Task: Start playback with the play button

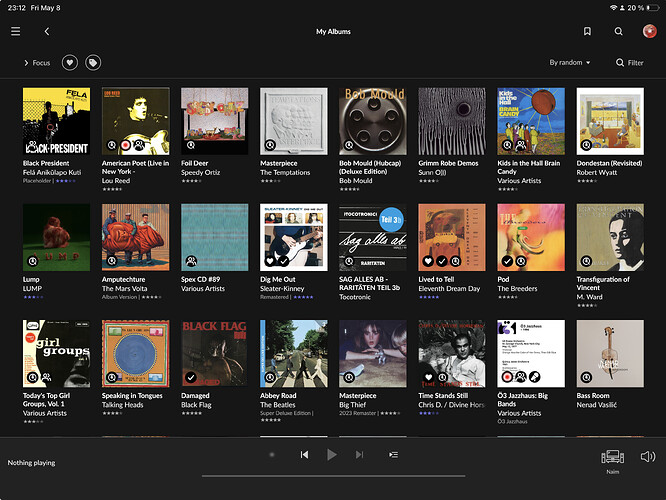Action: click(332, 455)
